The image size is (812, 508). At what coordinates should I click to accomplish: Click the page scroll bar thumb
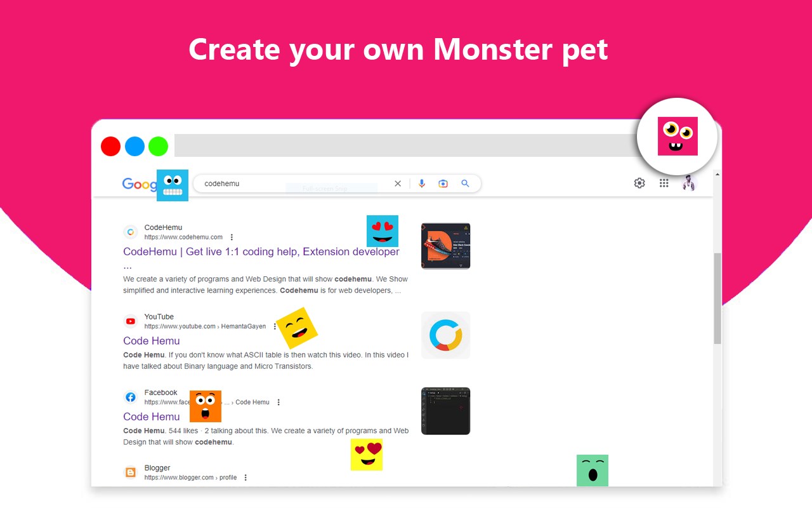[x=717, y=298]
